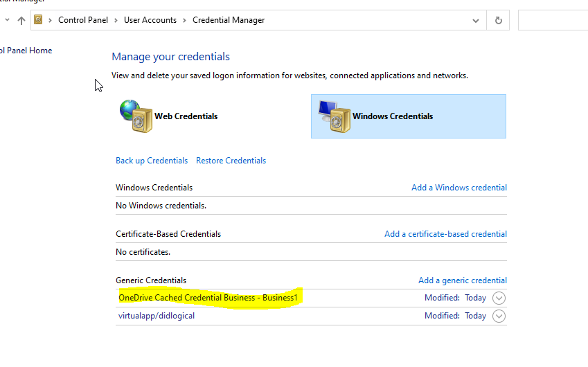Expand breadcrumb arrow after User Accounts
The height and width of the screenshot is (367, 588).
(184, 20)
